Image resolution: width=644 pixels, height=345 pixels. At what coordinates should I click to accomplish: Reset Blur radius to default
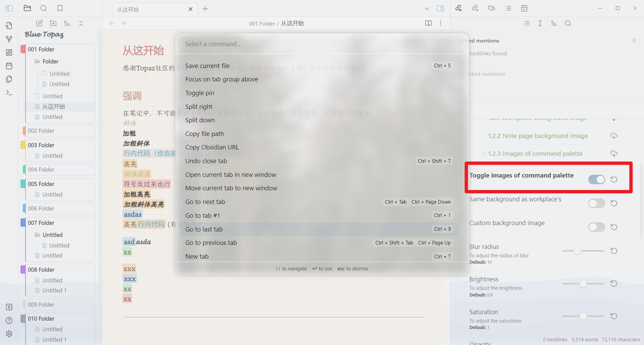[614, 251]
